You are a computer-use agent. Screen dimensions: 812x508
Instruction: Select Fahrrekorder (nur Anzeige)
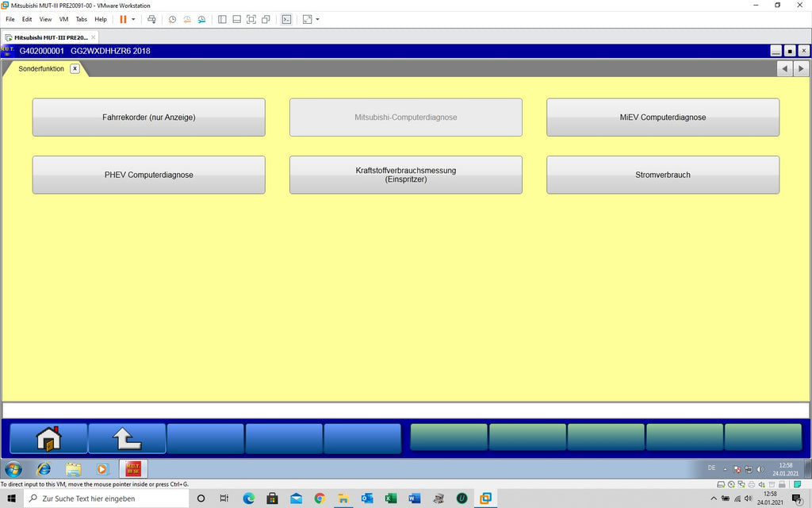[148, 117]
